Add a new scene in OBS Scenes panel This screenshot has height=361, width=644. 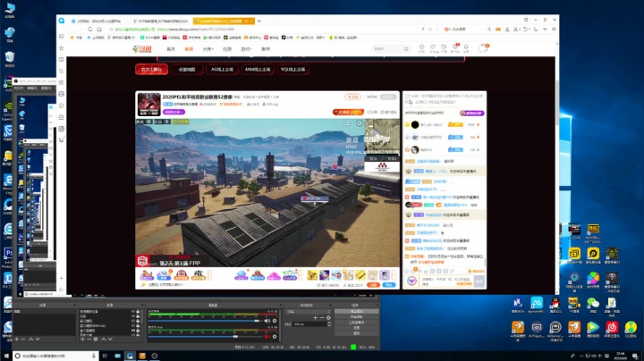[16, 339]
